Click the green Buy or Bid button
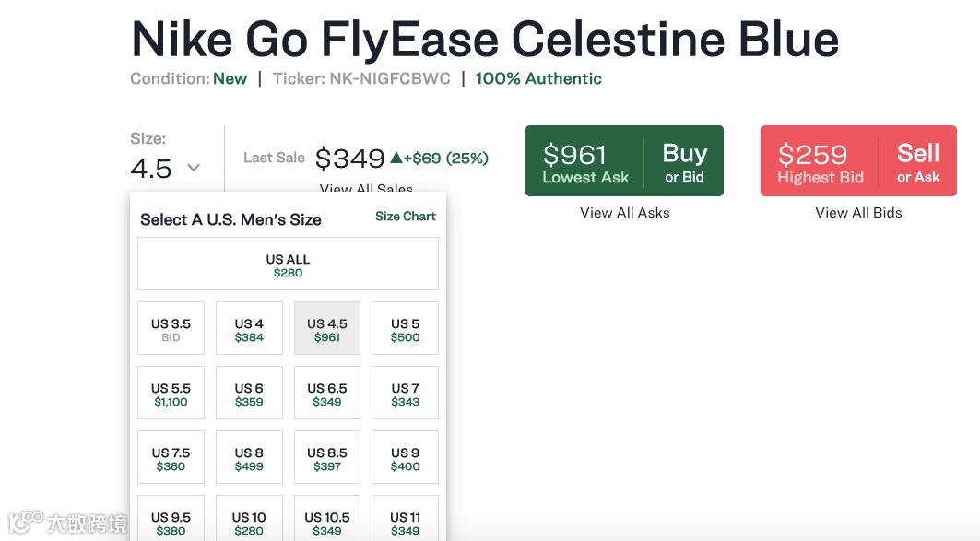The width and height of the screenshot is (980, 541). pos(684,161)
